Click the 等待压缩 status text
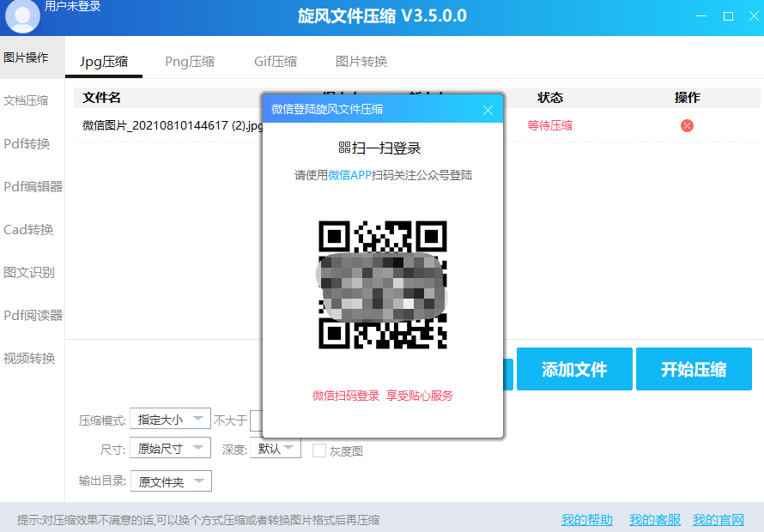Viewport: 764px width, 532px height. [x=550, y=125]
